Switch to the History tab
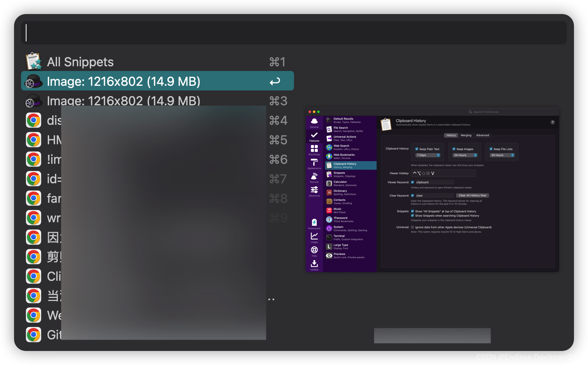588x365 pixels. point(451,135)
